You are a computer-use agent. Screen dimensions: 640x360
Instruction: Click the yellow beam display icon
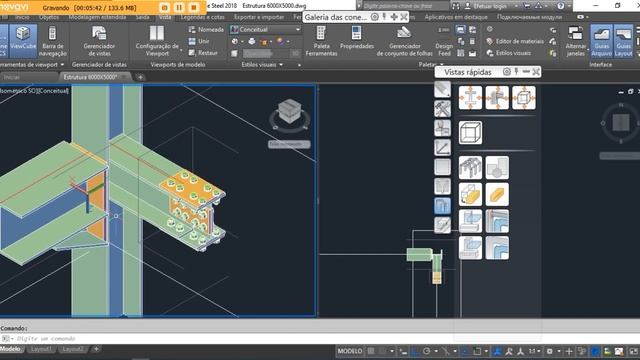click(497, 194)
